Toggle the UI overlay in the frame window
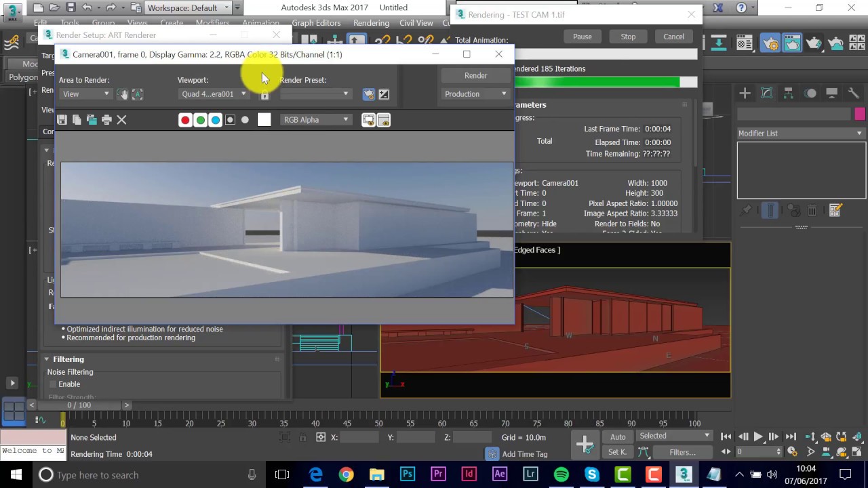Screen dimensions: 868x488 368,120
